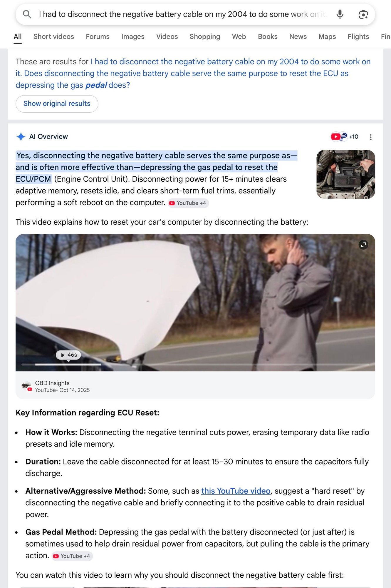Switch to the Short videos tab

(54, 36)
